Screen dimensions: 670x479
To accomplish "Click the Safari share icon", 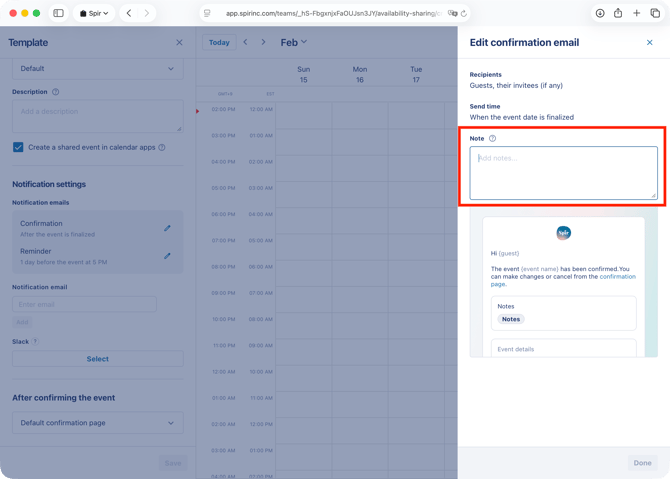I will click(x=618, y=13).
